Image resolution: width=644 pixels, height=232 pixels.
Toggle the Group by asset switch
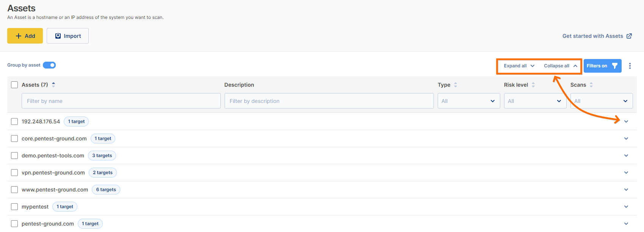click(x=49, y=65)
